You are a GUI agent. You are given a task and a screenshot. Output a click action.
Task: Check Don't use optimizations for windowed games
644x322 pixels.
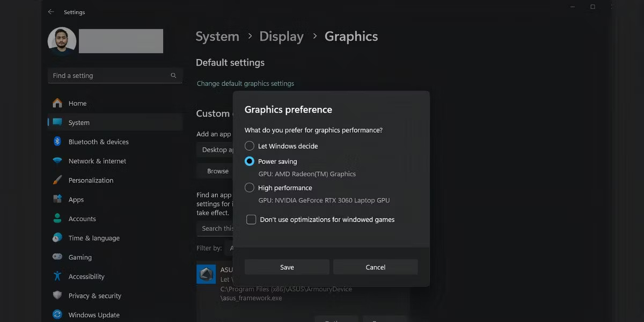251,219
